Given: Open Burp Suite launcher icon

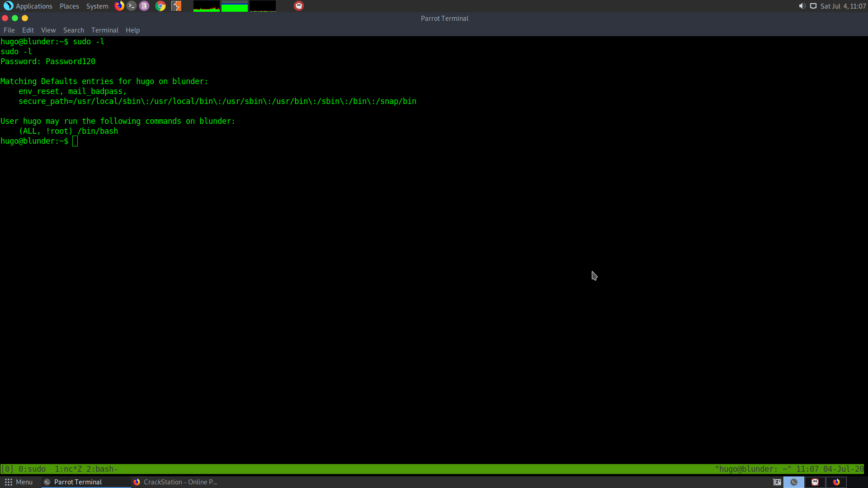Looking at the screenshot, I should [176, 6].
